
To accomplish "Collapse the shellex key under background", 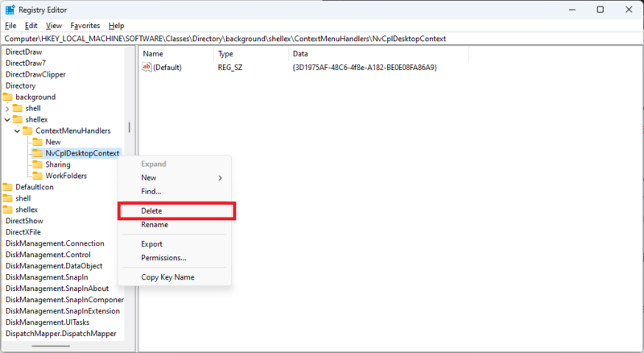I will pos(7,120).
